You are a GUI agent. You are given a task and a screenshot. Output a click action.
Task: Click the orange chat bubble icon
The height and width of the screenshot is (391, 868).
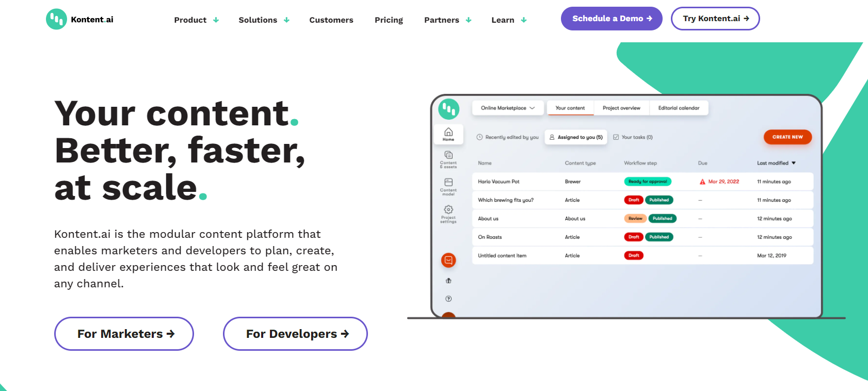448,260
